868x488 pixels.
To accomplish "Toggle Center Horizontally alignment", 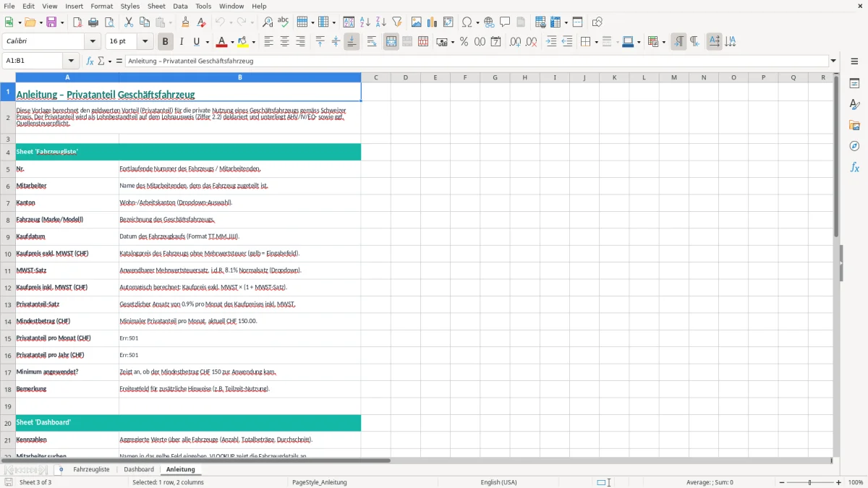I will 285,42.
